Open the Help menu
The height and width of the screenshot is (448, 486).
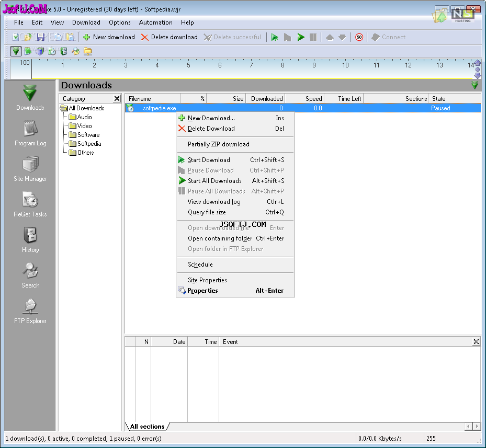[x=187, y=22]
